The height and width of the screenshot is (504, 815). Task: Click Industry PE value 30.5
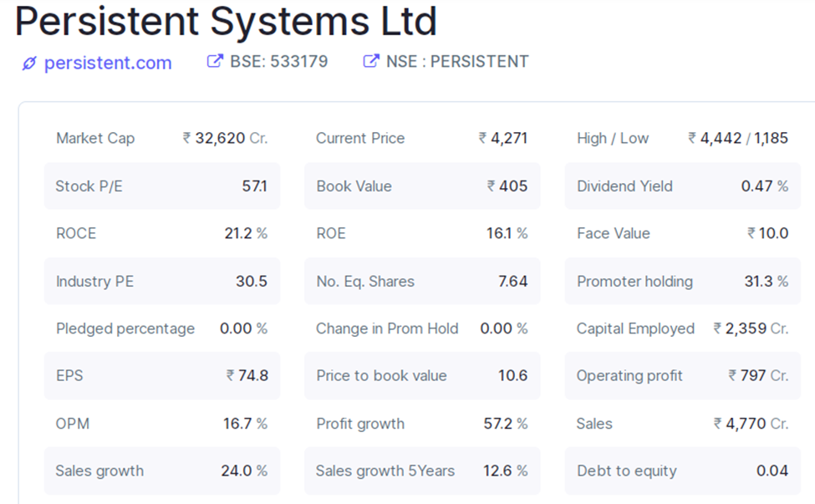[x=252, y=281]
